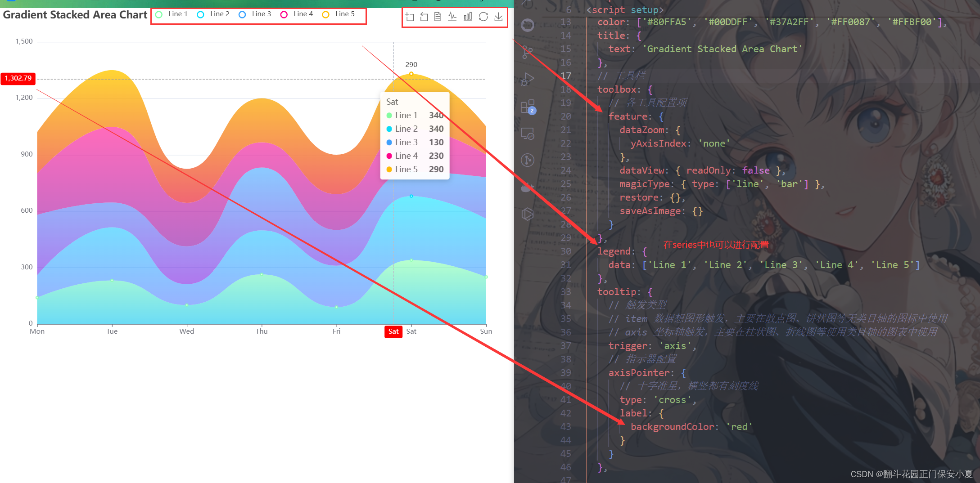Click the saveAsImage key in the code
Viewport: 980px width, 483px height.
click(x=650, y=211)
